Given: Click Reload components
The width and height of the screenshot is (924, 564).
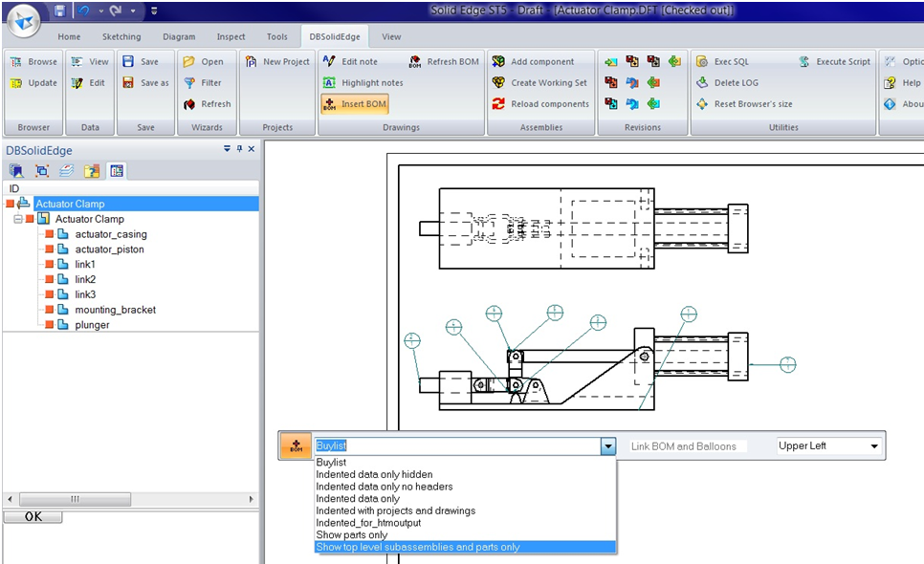Looking at the screenshot, I should pos(541,104).
